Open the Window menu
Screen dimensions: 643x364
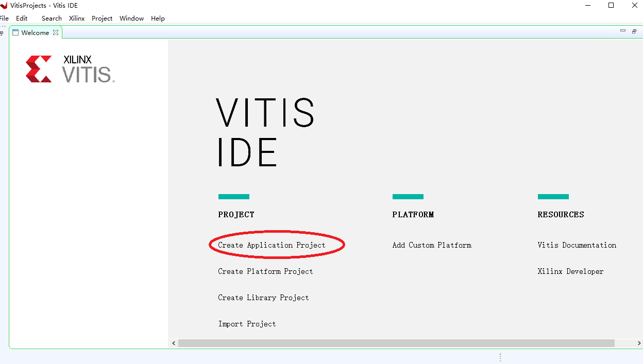(131, 18)
